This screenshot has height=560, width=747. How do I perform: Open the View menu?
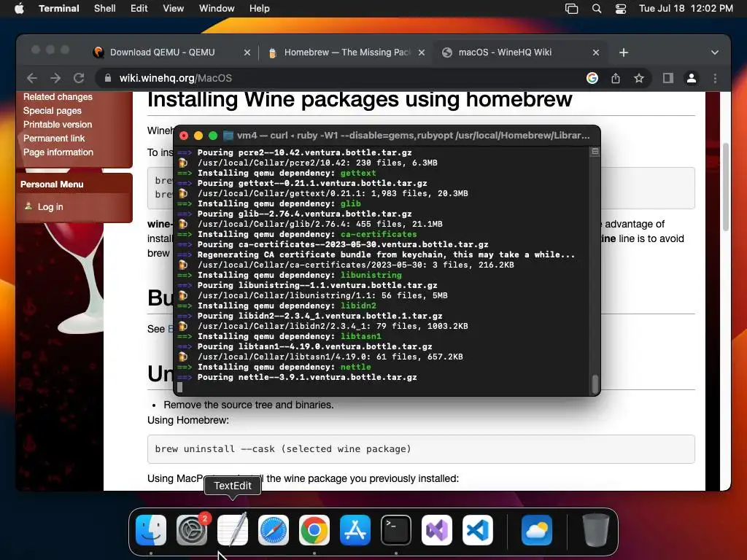point(173,9)
